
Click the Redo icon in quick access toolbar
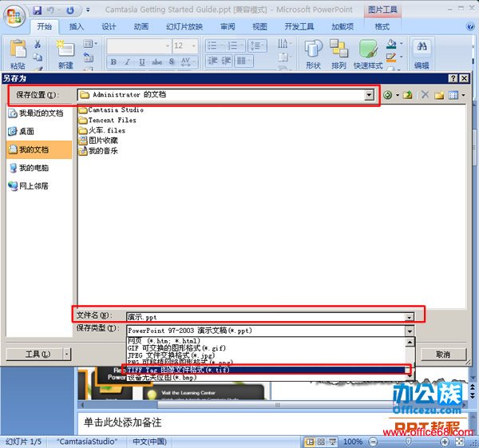(70, 10)
